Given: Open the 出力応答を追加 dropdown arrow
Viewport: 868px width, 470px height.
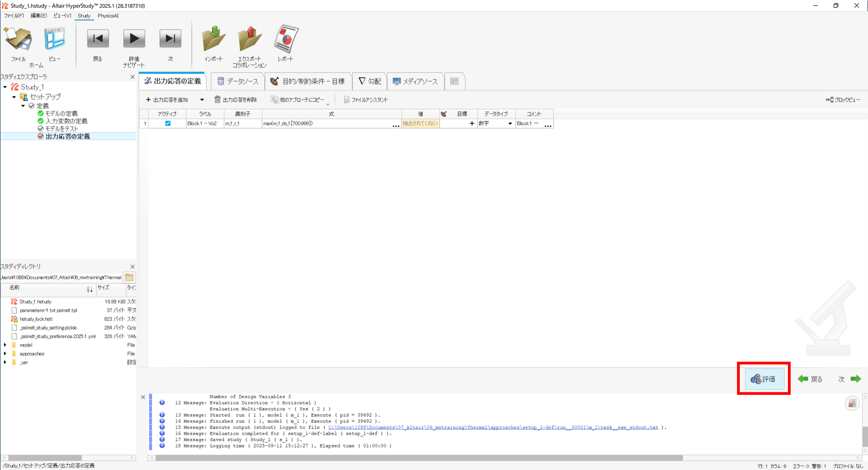Looking at the screenshot, I should (x=202, y=100).
